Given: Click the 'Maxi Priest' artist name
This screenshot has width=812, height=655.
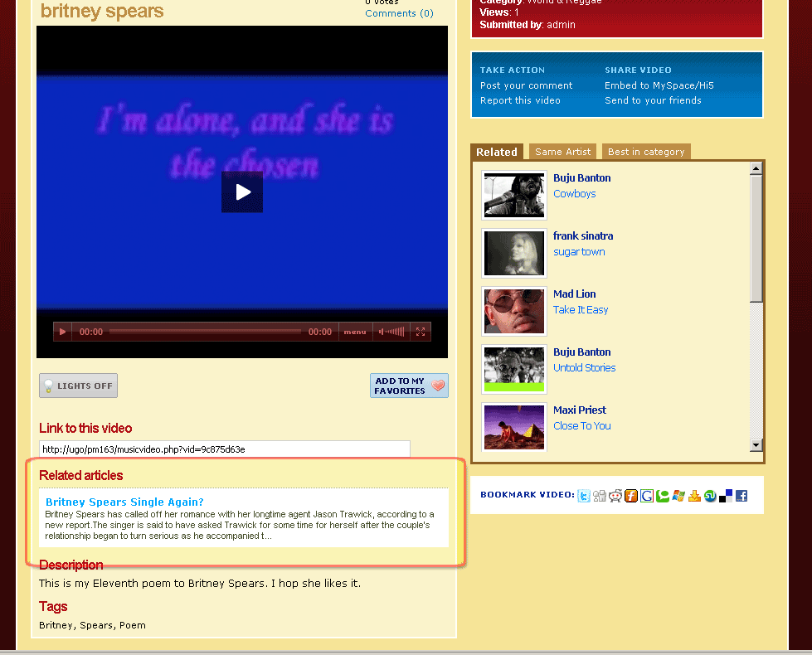Looking at the screenshot, I should pos(580,410).
